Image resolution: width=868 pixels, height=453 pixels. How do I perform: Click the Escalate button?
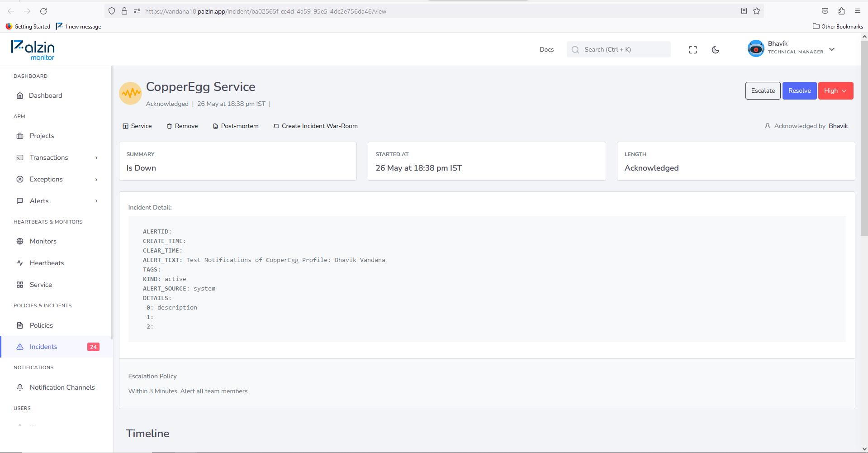tap(763, 91)
